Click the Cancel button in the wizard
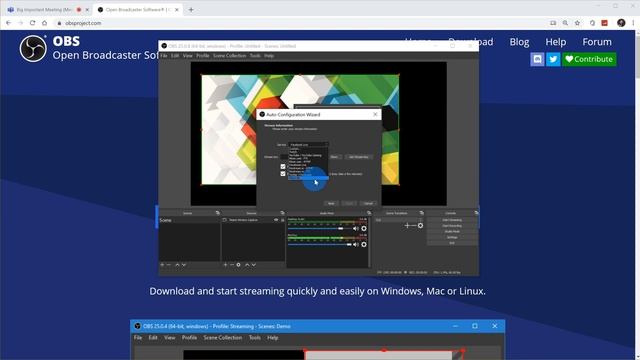The image size is (640, 360). point(368,203)
